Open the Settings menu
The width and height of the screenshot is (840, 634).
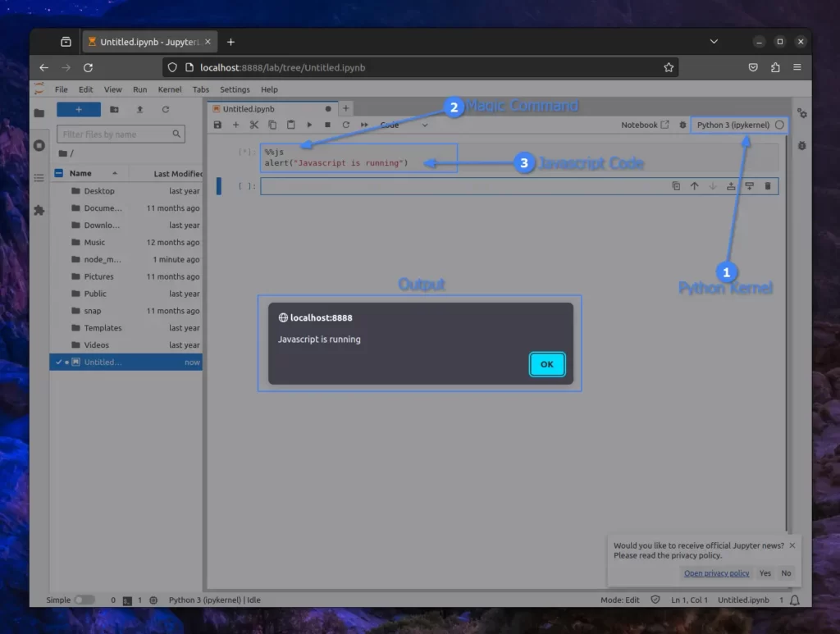(235, 89)
